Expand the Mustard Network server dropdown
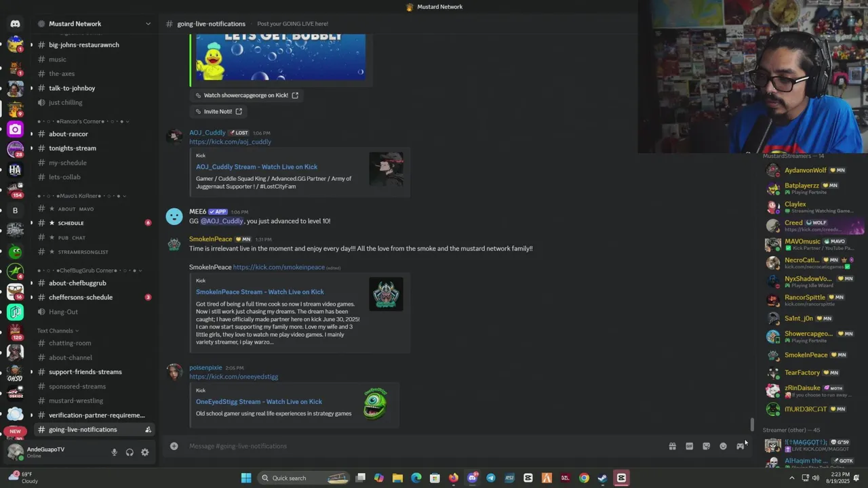 tap(148, 24)
